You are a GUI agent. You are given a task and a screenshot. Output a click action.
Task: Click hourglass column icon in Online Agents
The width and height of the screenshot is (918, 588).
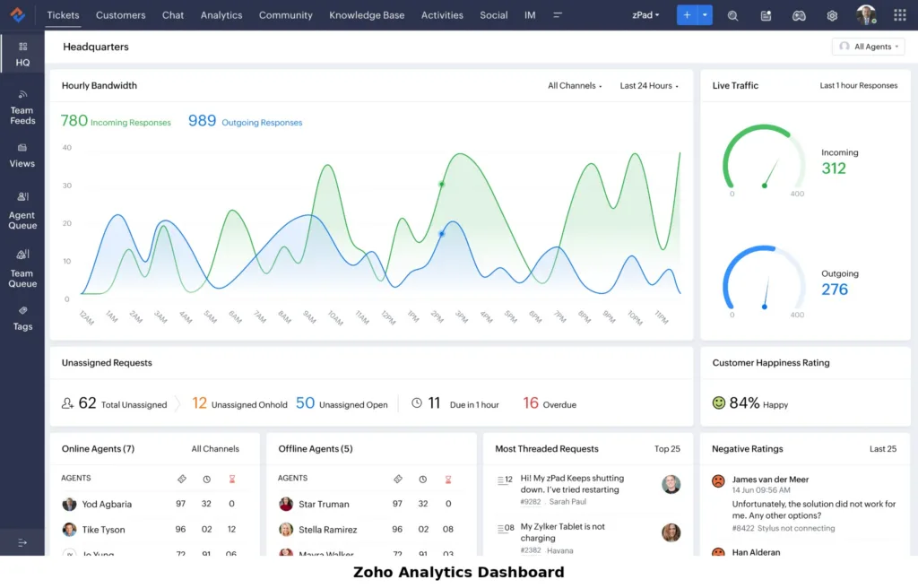(232, 479)
